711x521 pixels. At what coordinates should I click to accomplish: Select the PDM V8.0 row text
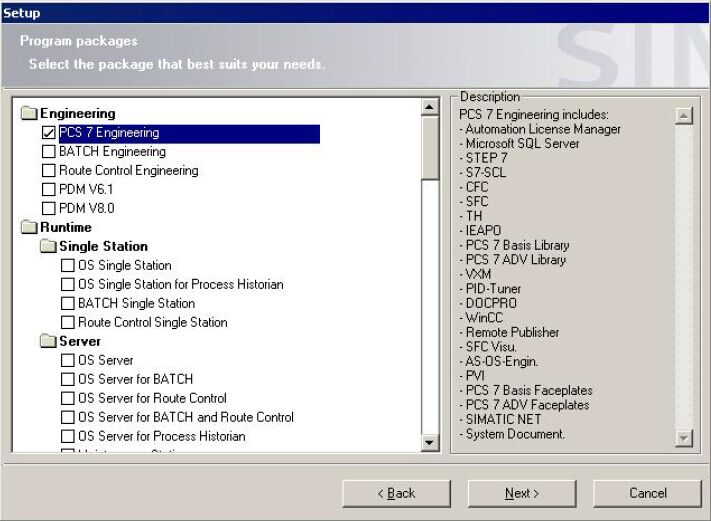87,208
